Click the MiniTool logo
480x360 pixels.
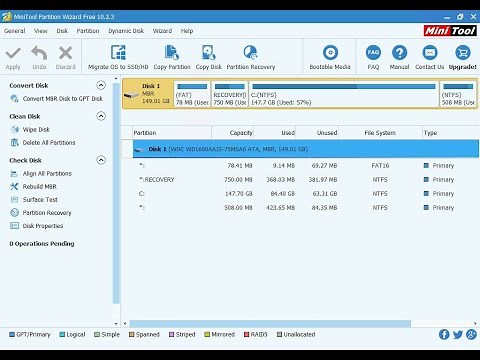point(450,31)
